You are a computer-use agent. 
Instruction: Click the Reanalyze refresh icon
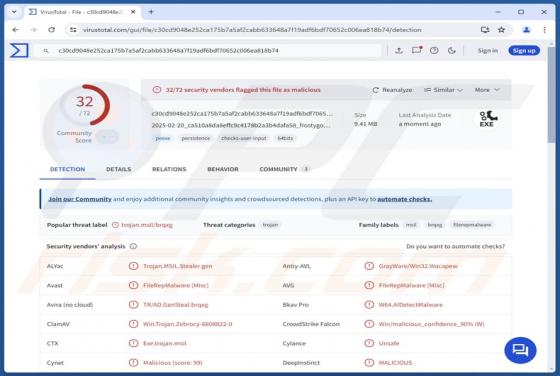tap(375, 90)
